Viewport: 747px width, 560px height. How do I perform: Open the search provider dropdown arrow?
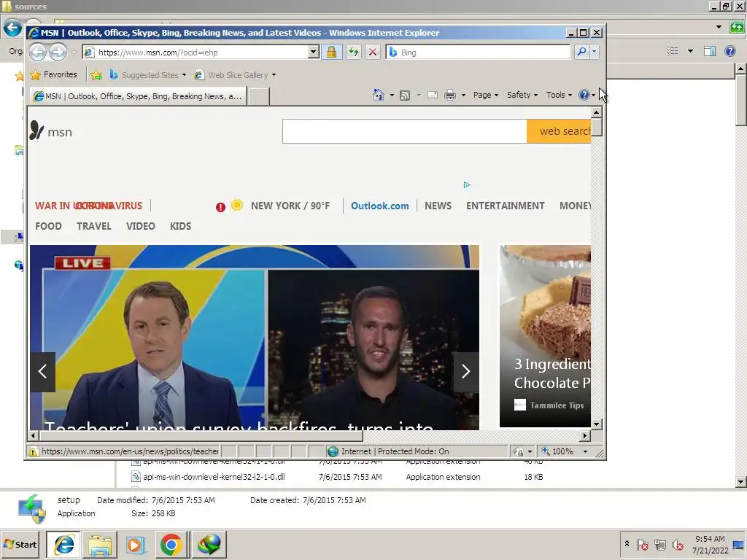coord(594,52)
